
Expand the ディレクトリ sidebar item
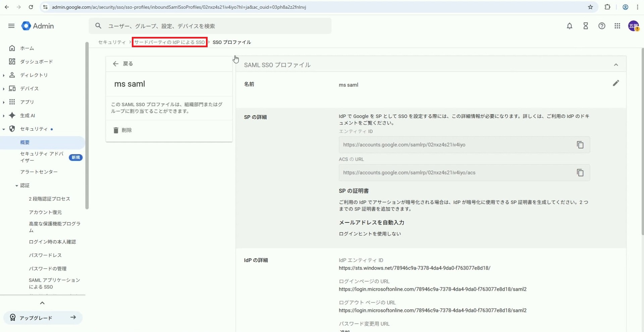[4, 75]
